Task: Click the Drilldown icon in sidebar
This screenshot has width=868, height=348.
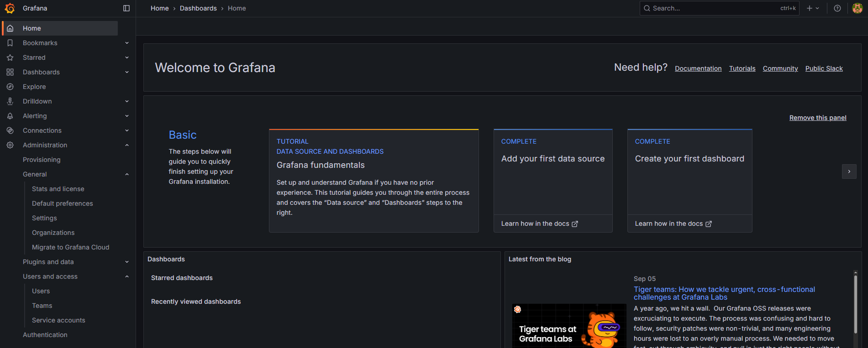Action: (x=10, y=101)
